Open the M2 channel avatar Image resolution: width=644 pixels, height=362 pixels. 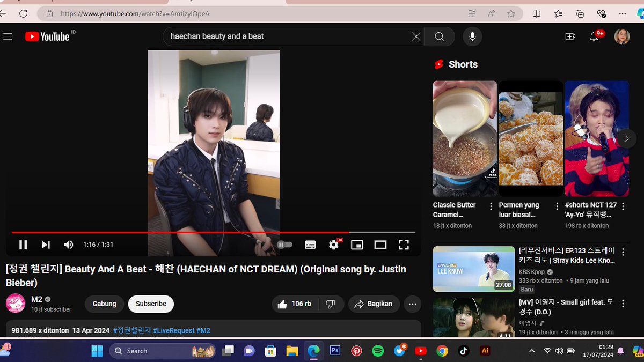pyautogui.click(x=16, y=304)
